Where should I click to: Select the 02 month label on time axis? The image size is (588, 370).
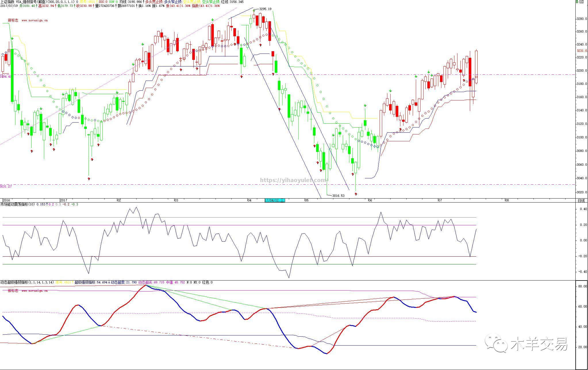pyautogui.click(x=119, y=200)
